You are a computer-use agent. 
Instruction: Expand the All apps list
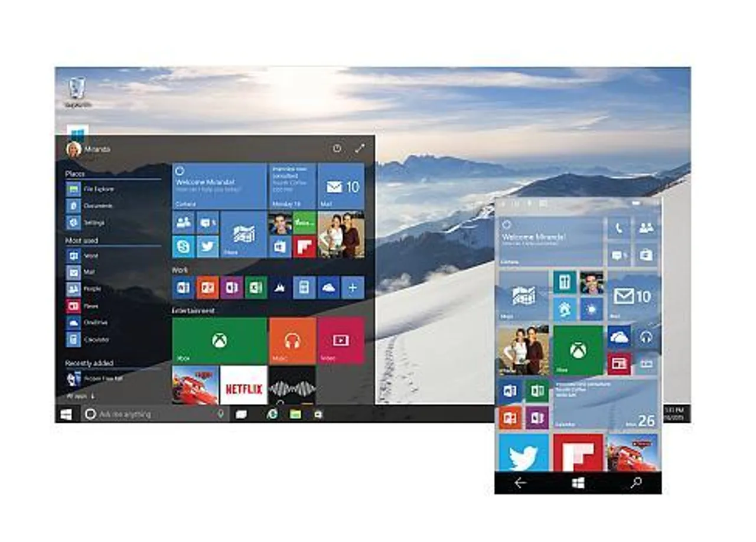coord(81,396)
